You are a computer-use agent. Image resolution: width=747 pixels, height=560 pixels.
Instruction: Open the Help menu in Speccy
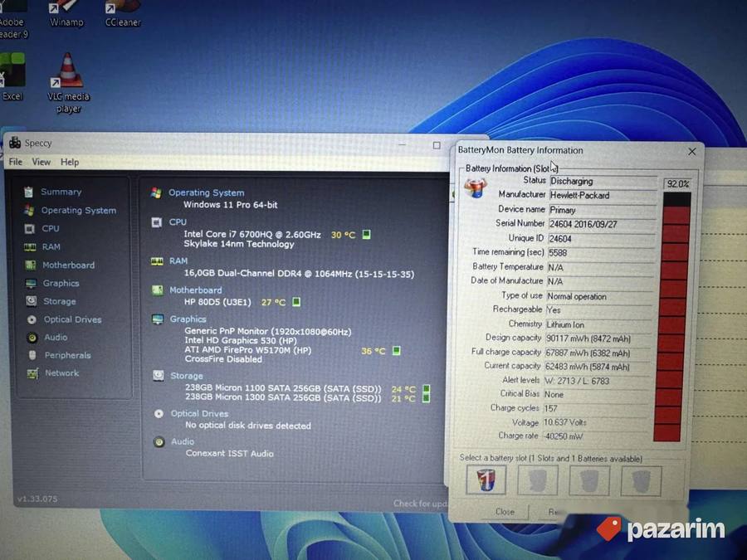[x=70, y=162]
